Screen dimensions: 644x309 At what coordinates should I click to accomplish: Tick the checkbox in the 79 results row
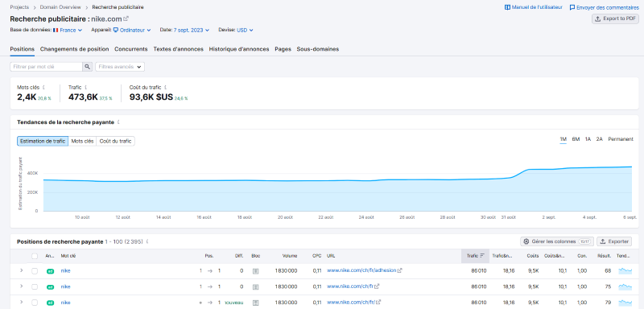(x=35, y=303)
